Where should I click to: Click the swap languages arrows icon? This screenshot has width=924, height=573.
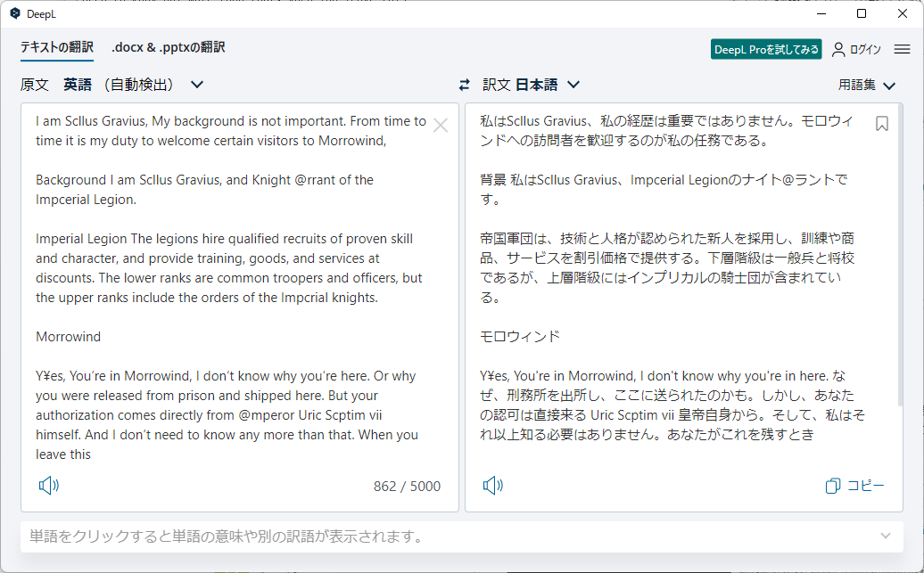[x=464, y=84]
